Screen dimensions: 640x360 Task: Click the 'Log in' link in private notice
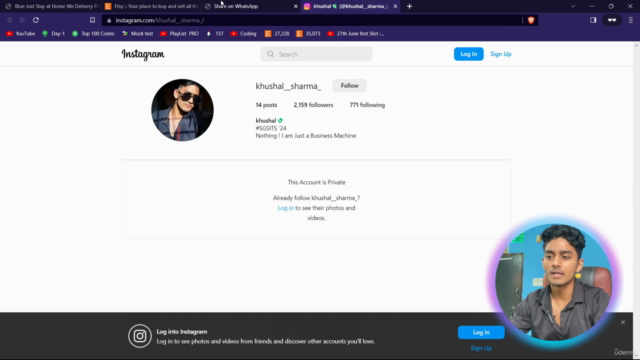285,208
